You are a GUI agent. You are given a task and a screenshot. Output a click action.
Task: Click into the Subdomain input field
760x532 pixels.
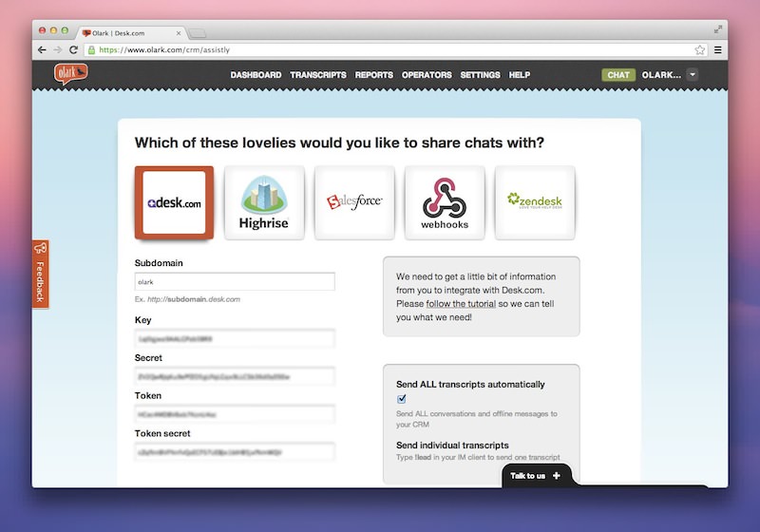click(235, 282)
